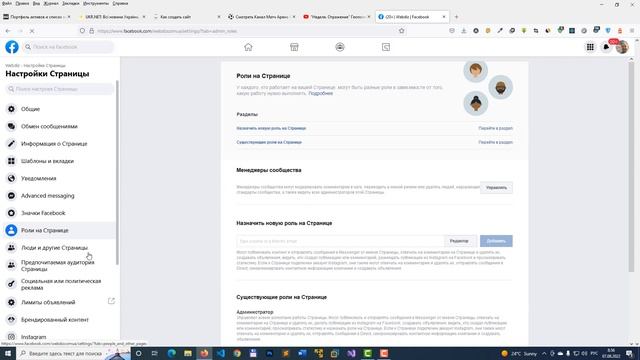
Task: Open the Редактор role dropdown
Action: pyautogui.click(x=460, y=241)
